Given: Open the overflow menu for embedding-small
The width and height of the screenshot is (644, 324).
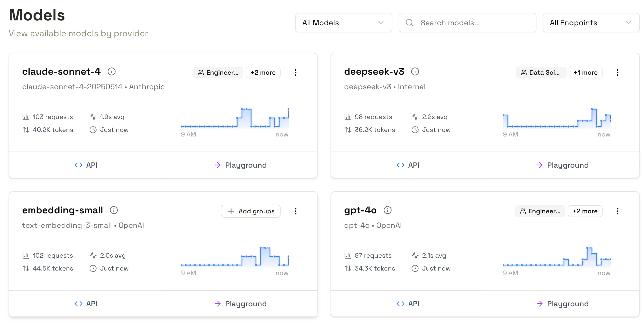Looking at the screenshot, I should (x=296, y=211).
